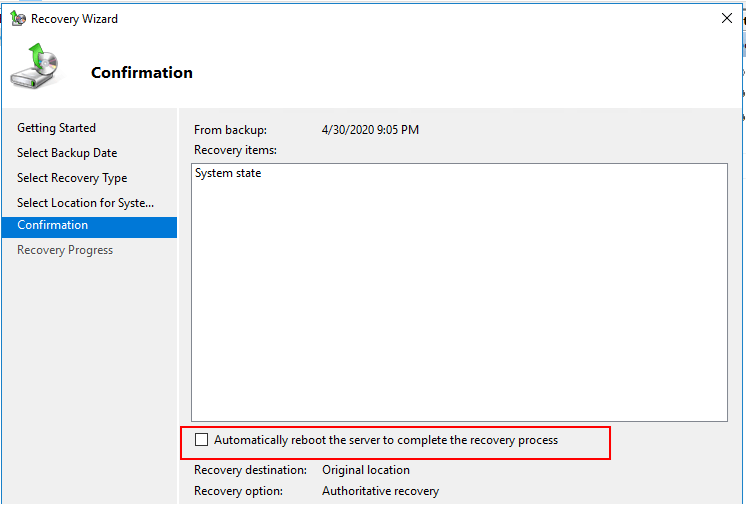This screenshot has width=747, height=505.
Task: Select the System state recovery item
Action: pos(228,173)
